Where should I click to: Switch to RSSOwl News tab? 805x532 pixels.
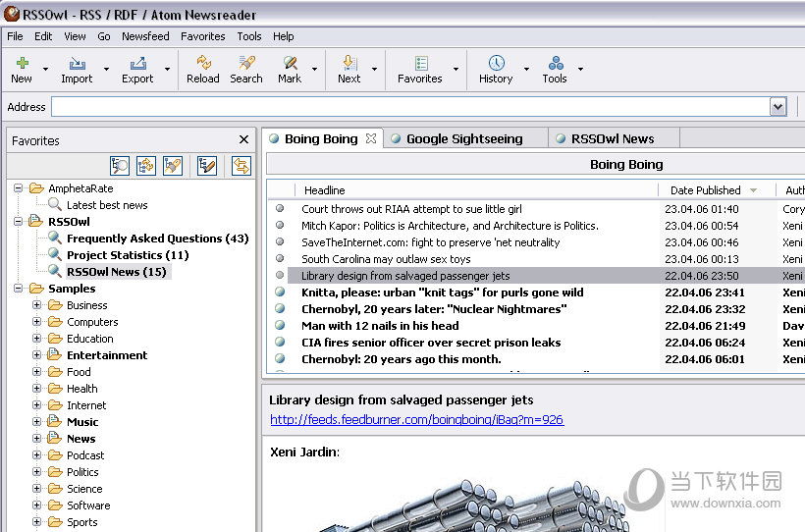click(x=613, y=138)
